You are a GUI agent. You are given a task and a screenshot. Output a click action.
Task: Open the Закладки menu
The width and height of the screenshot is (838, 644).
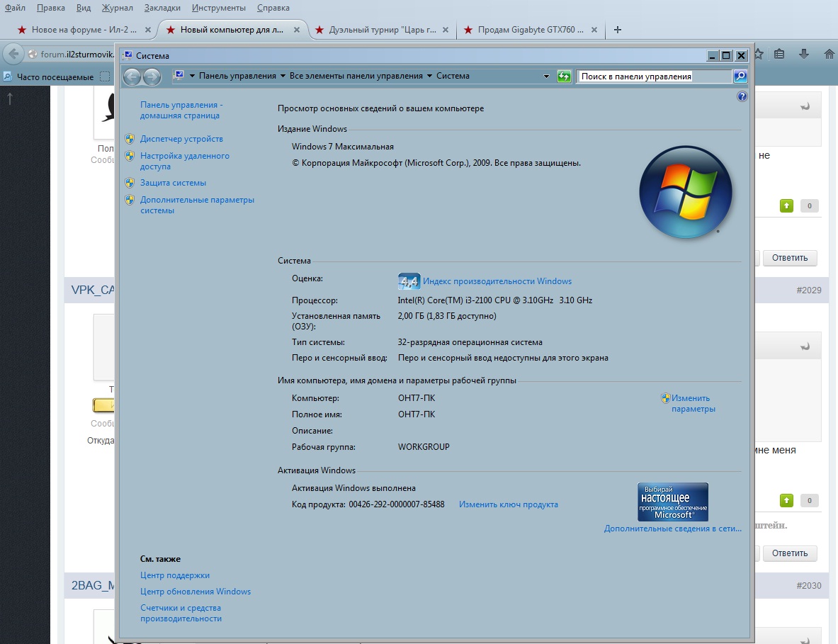[x=162, y=8]
